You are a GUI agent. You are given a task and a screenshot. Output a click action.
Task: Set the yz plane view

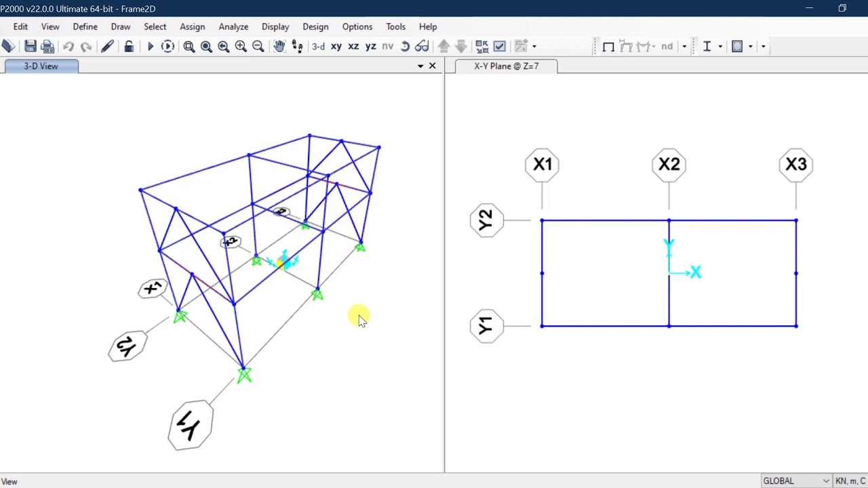[370, 46]
